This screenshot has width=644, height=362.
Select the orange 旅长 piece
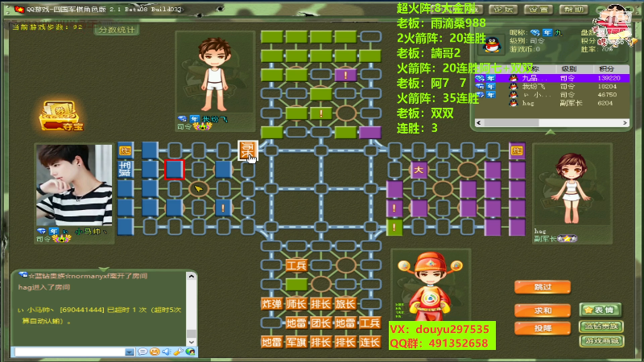(345, 304)
